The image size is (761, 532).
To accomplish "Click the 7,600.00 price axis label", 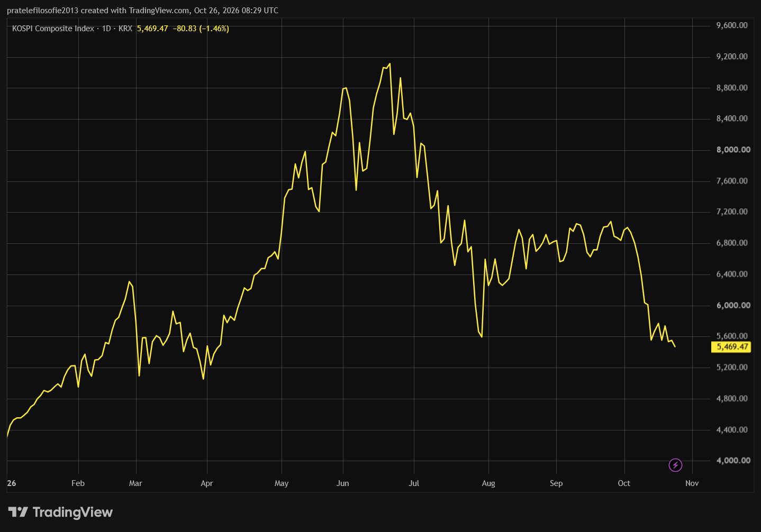I will (732, 181).
